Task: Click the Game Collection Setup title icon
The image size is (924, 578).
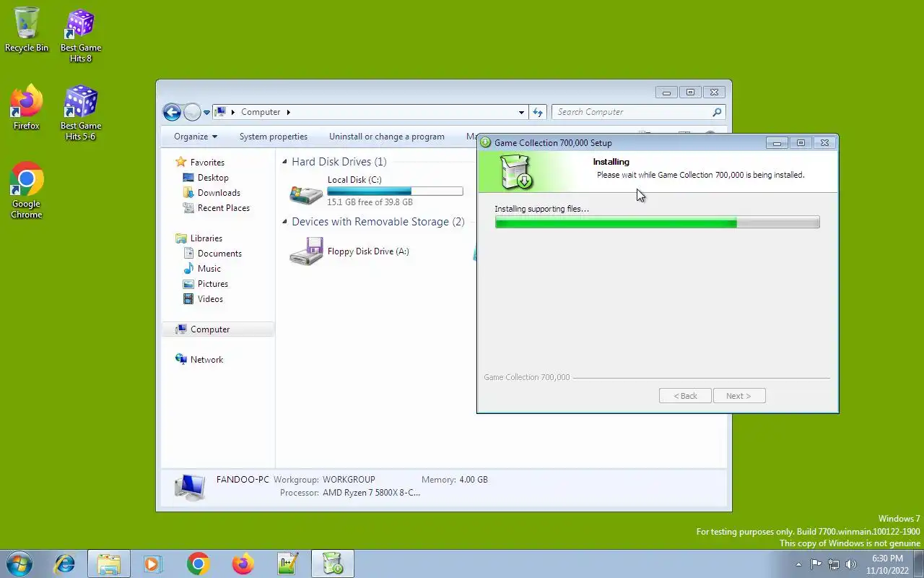Action: coord(486,143)
